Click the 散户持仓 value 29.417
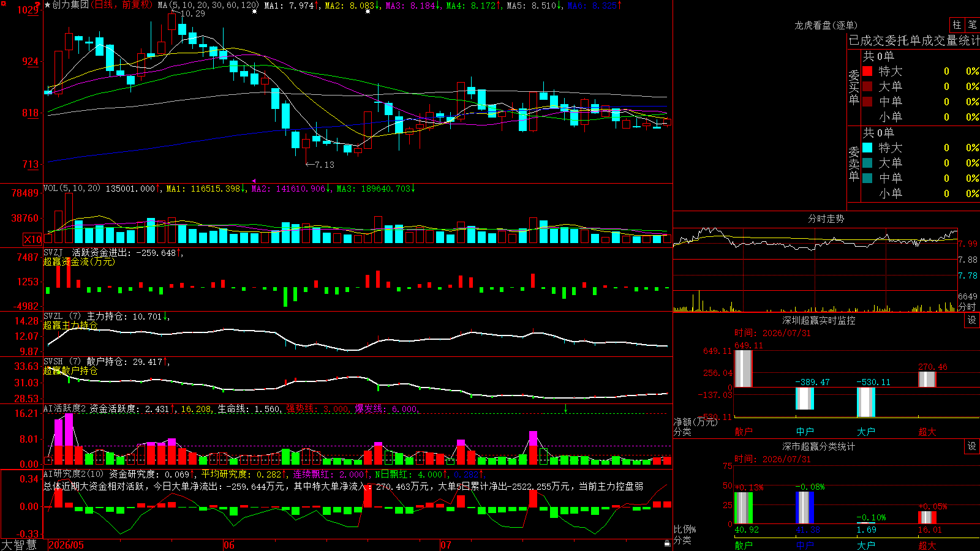 (x=147, y=362)
